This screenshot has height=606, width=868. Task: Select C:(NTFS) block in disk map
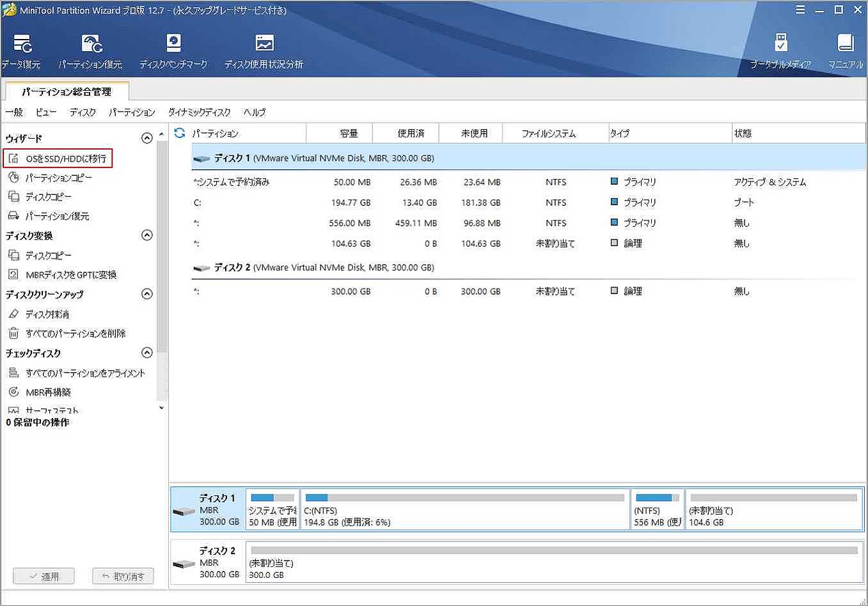(465, 509)
